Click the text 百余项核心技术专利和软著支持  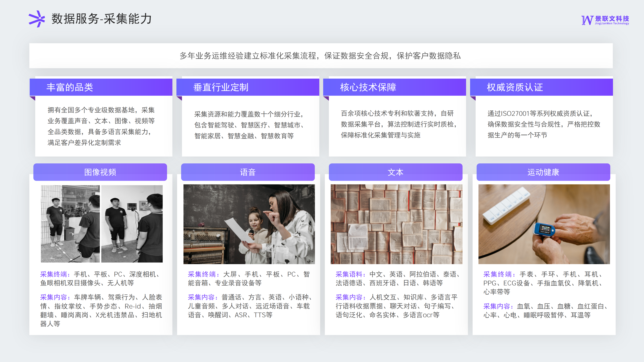click(387, 113)
